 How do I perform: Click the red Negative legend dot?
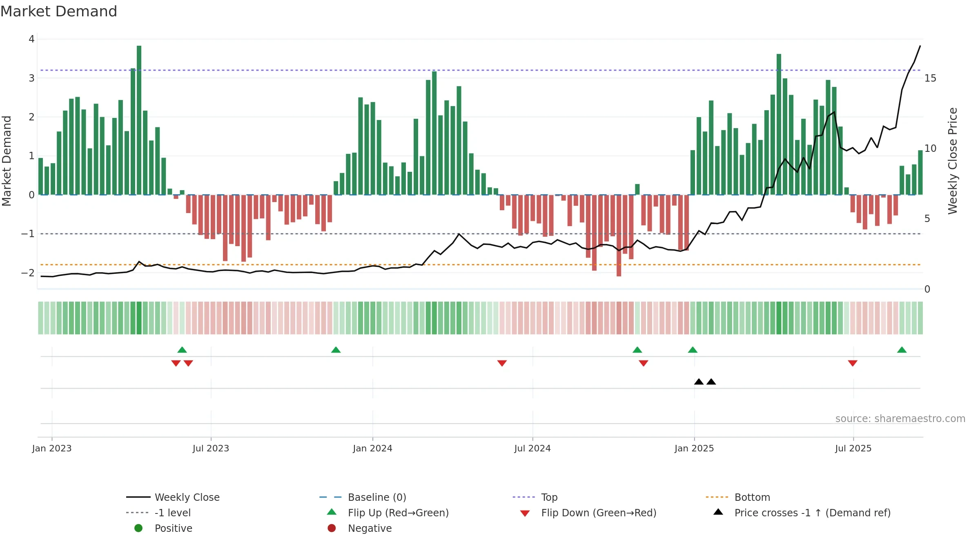pyautogui.click(x=332, y=528)
